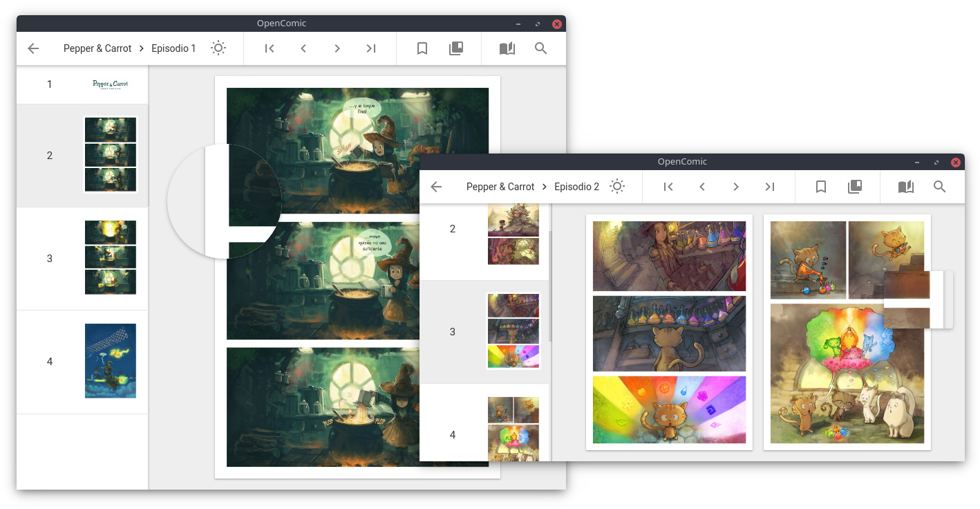Go to previous page in Episodio 2 window
Screen dimensions: 980x509
click(x=702, y=187)
